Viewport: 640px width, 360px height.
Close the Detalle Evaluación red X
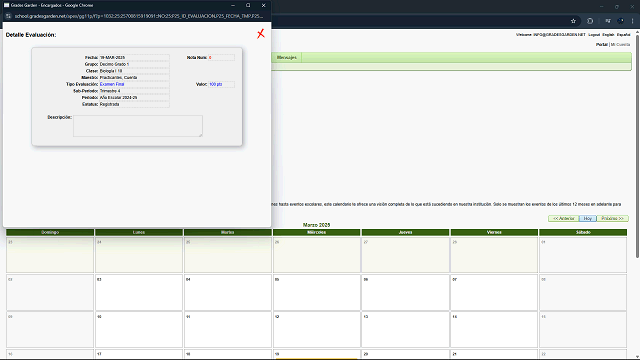261,34
